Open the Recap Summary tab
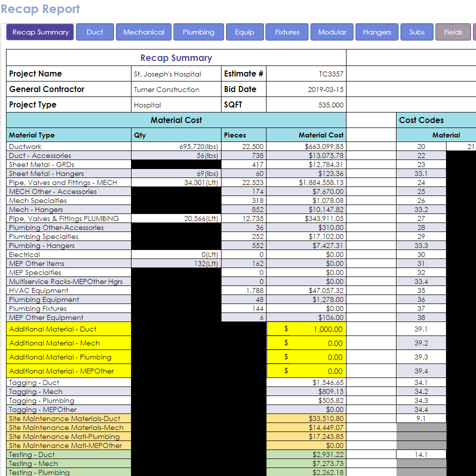The width and height of the screenshot is (476, 476). (x=40, y=32)
